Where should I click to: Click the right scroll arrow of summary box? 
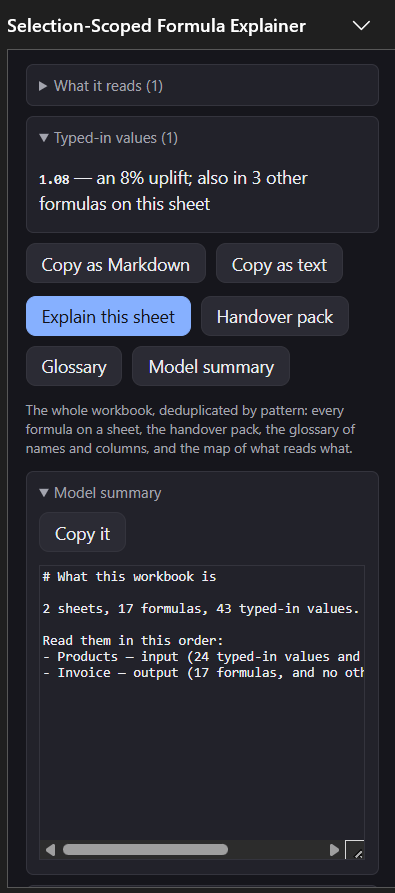334,850
